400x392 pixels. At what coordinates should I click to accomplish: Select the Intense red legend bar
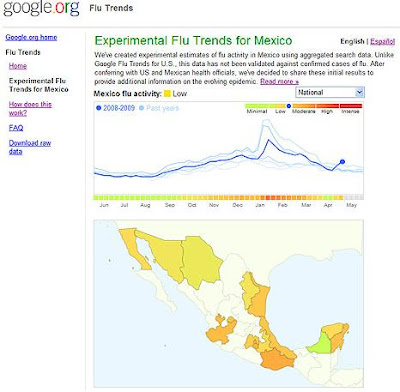[351, 106]
